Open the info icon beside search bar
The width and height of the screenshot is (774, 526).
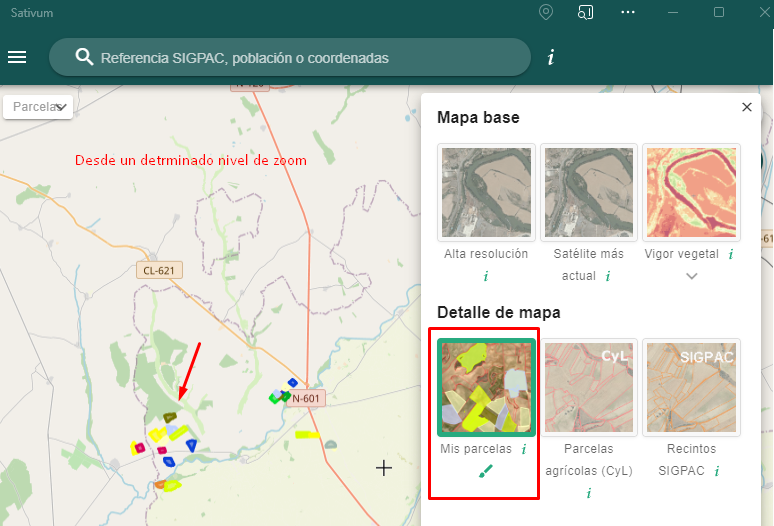(x=550, y=57)
